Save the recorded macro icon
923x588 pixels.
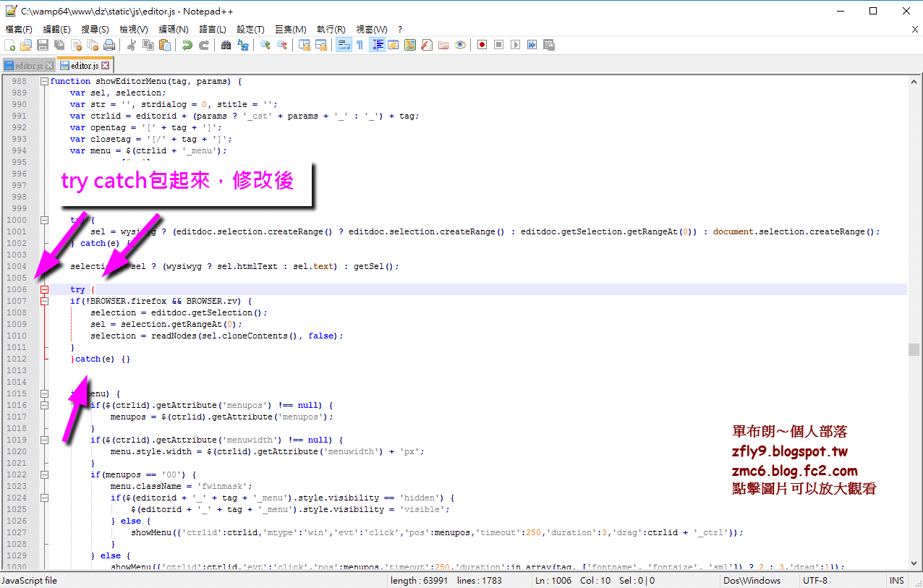[549, 45]
